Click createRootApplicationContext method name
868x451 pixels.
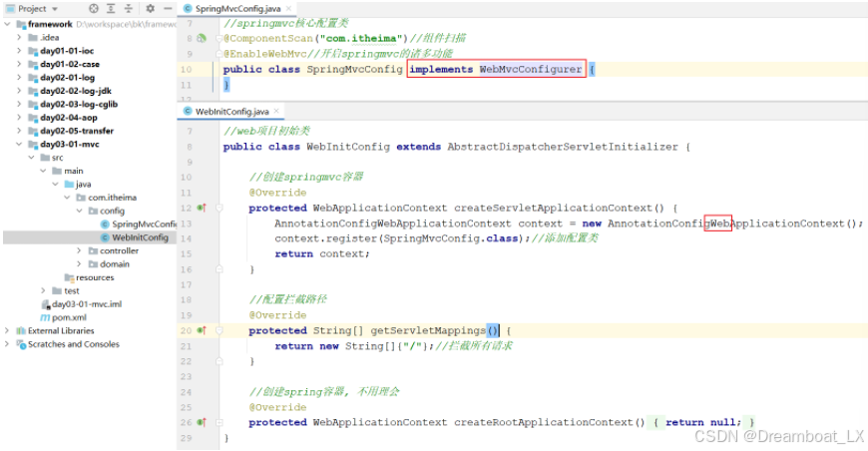[543, 422]
